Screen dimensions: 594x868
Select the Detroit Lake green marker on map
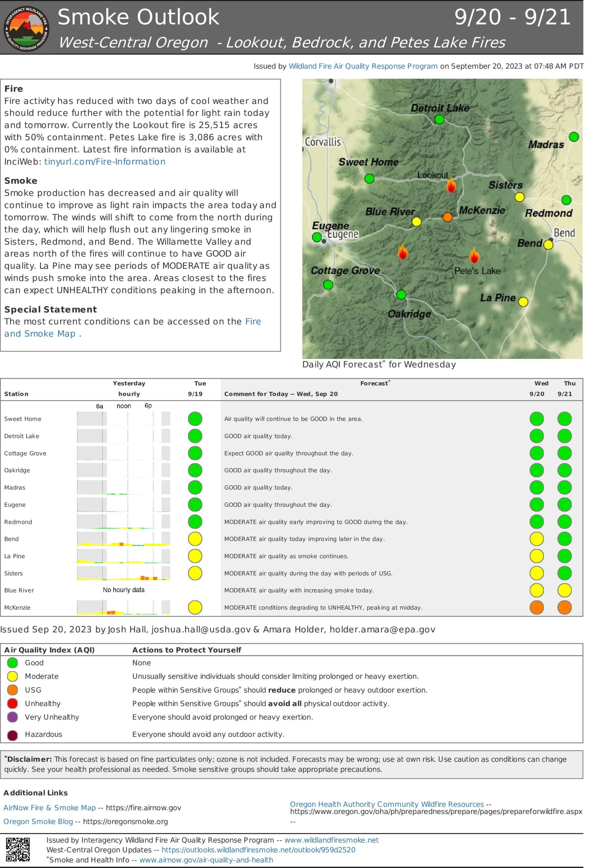coord(439,120)
